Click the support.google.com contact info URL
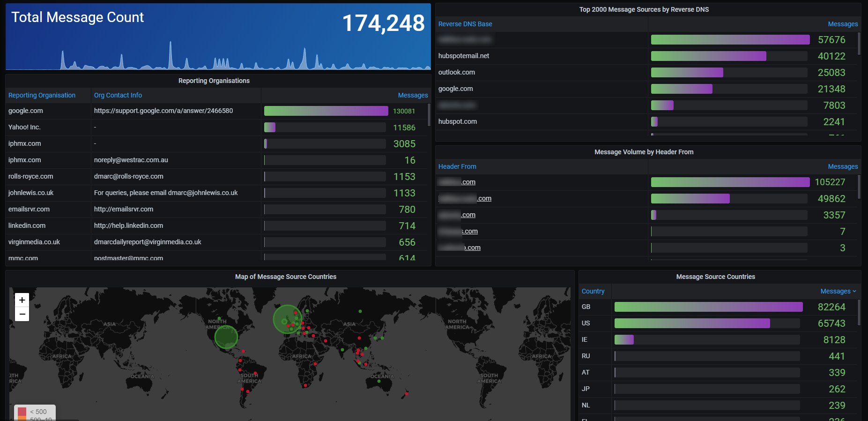The height and width of the screenshot is (421, 868). 163,111
